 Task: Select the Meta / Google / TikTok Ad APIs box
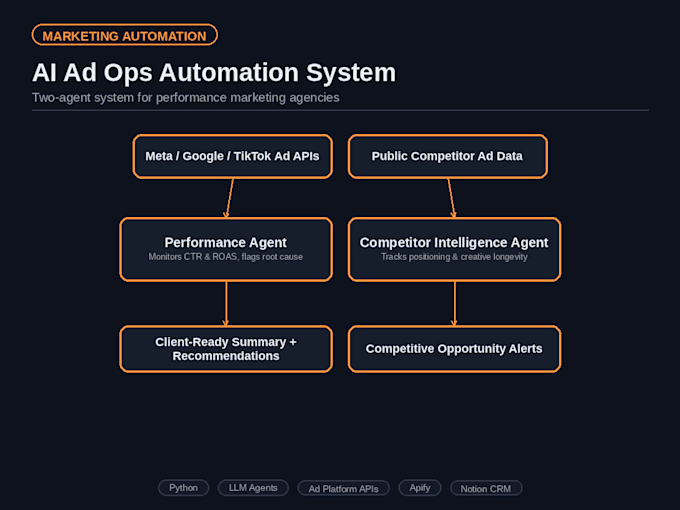tap(232, 156)
